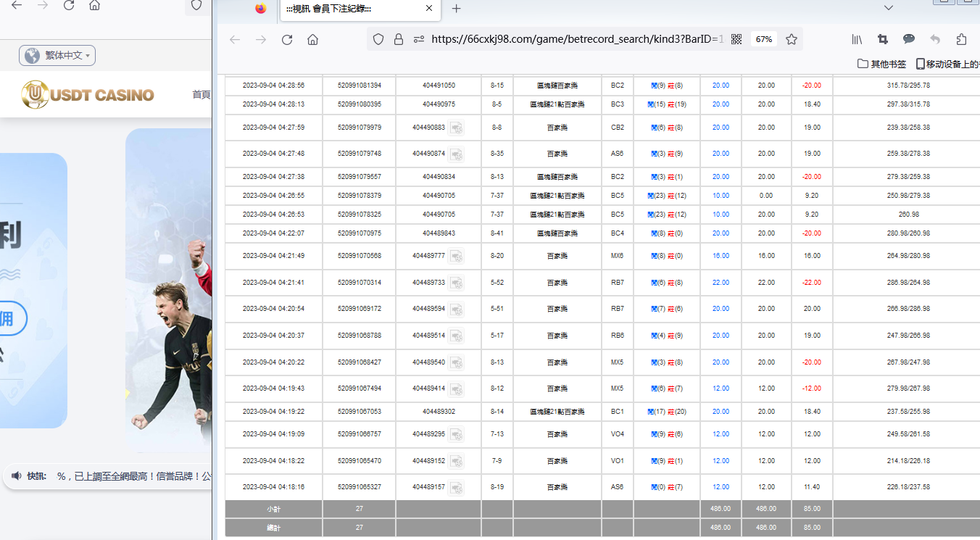This screenshot has height=540, width=980.
Task: Click the tracking protection shield in front window
Action: pos(378,39)
